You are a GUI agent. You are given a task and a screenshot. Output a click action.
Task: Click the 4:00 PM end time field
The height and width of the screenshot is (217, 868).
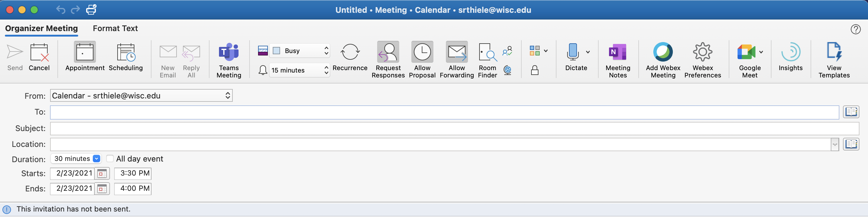click(x=133, y=189)
